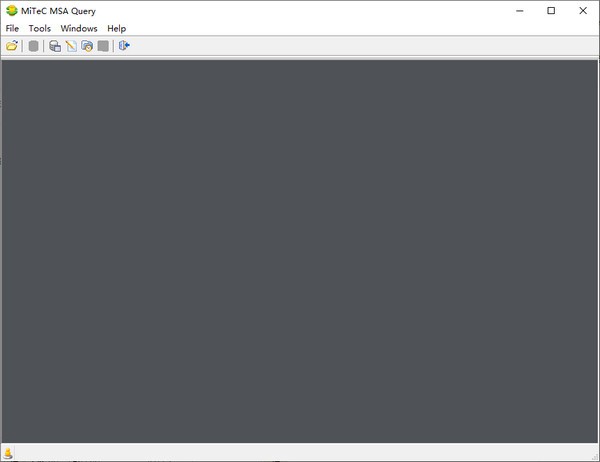
Task: Click the page with pencil toolbar icon
Action: click(x=71, y=46)
